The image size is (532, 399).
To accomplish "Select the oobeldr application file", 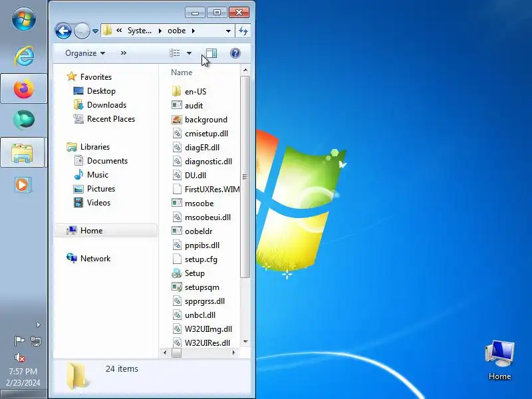I will pos(198,231).
